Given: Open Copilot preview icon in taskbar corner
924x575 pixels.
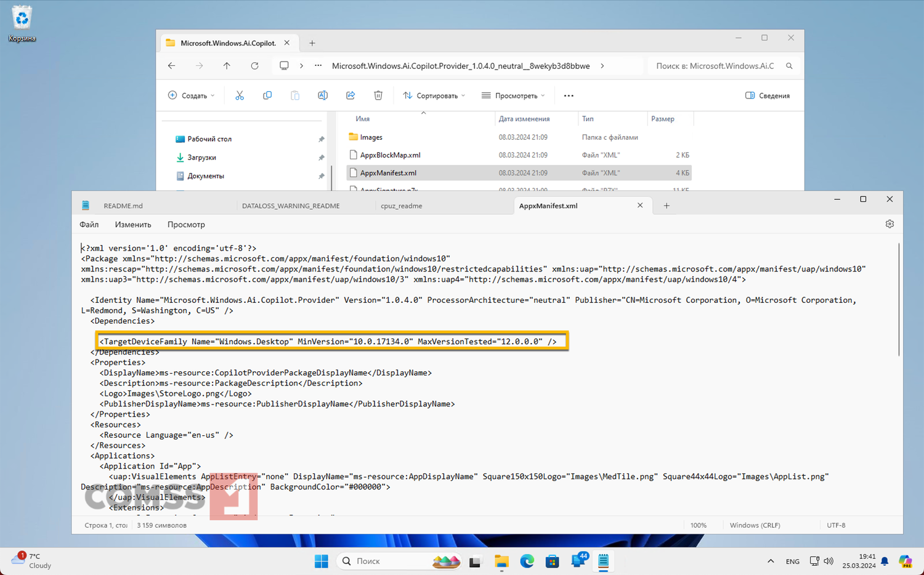Looking at the screenshot, I should coord(905,561).
